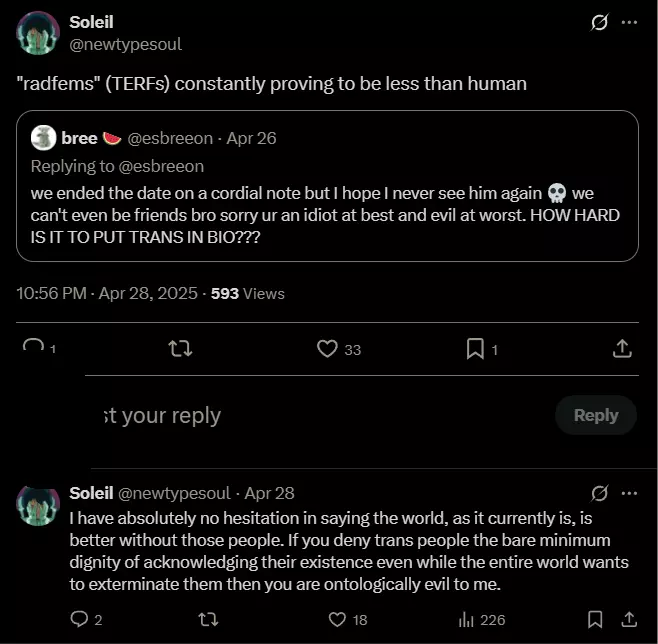Reply to Soleil's follow-up post
The height and width of the screenshot is (644, 658).
80,619
